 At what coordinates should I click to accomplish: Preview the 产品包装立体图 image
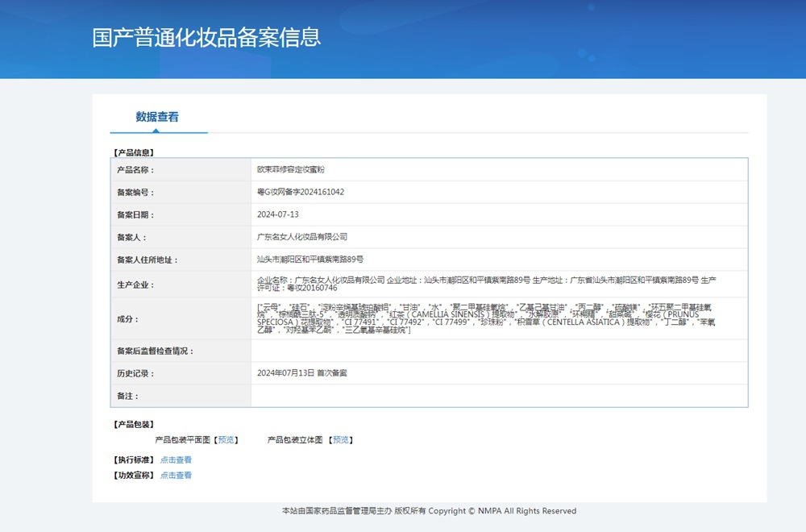(341, 440)
